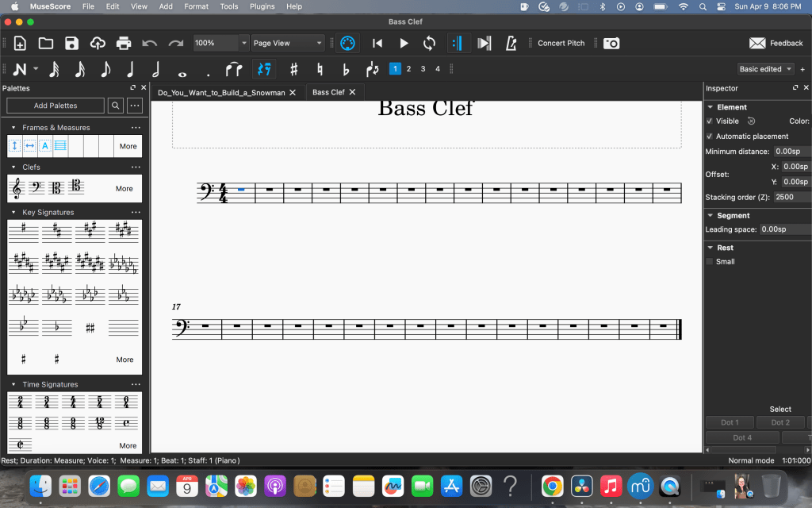Open the Basic edited workspace dropdown

point(766,69)
